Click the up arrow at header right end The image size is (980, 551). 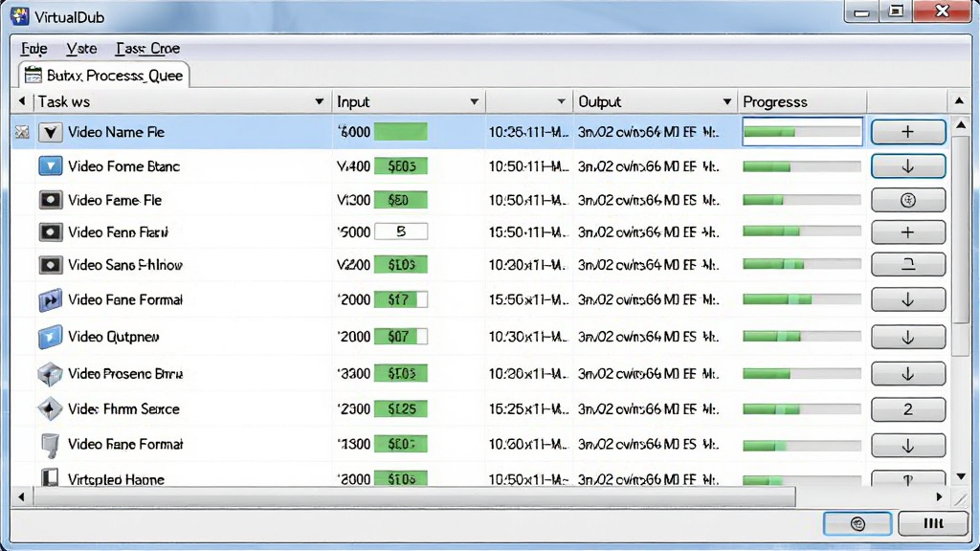(959, 100)
